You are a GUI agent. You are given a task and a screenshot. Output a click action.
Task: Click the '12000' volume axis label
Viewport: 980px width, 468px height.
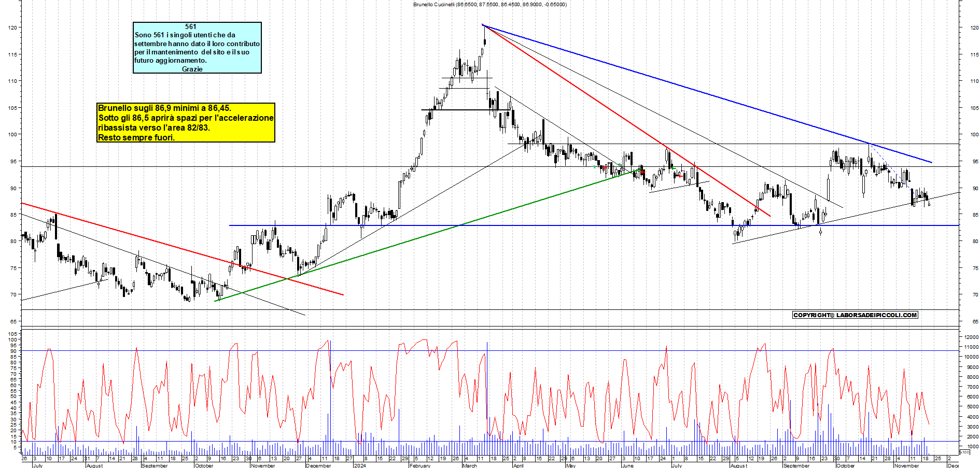[x=971, y=337]
